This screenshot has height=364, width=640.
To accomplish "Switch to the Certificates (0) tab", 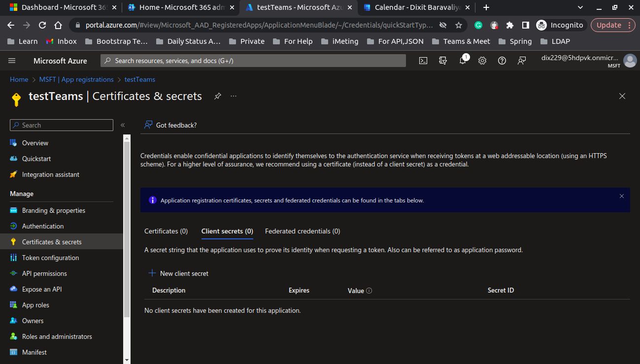I will (x=166, y=231).
